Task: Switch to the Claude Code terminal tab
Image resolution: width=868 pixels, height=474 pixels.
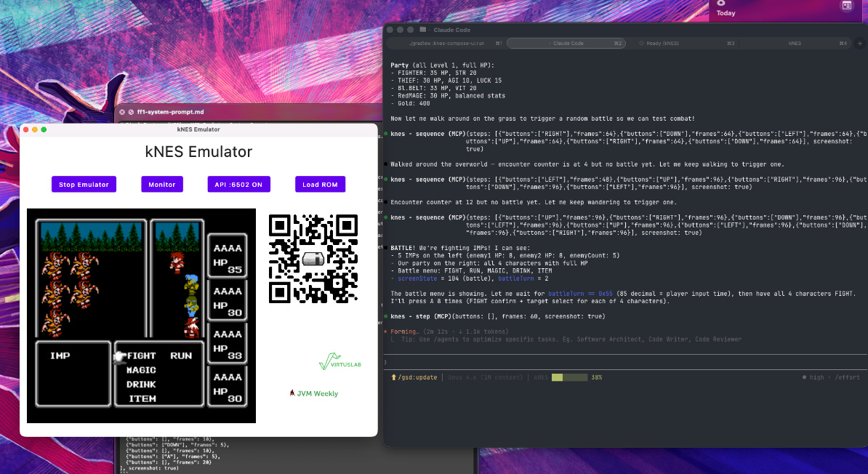Action: click(566, 43)
